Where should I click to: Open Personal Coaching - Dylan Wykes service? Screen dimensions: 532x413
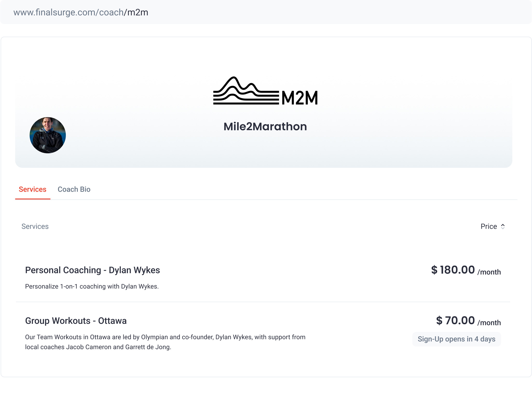(x=92, y=270)
